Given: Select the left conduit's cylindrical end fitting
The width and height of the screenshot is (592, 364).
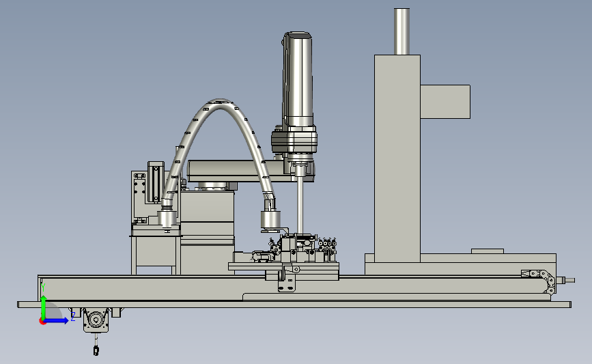Looking at the screenshot, I should coord(167,219).
